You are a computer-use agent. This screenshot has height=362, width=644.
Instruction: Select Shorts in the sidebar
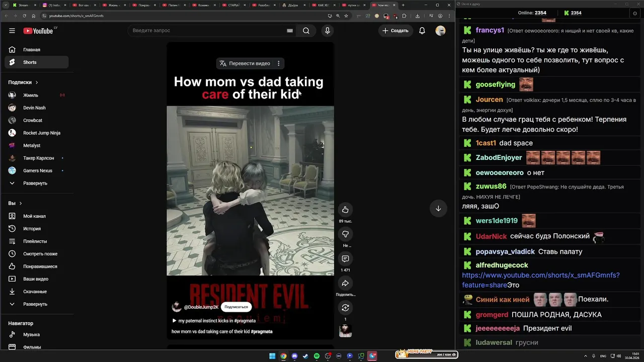click(x=37, y=62)
